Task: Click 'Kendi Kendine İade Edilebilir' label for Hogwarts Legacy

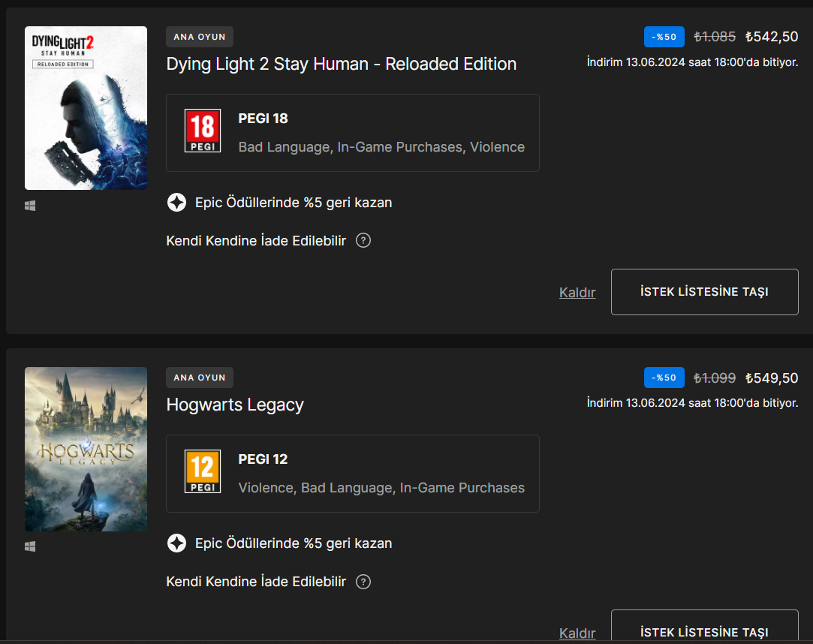Action: (256, 582)
